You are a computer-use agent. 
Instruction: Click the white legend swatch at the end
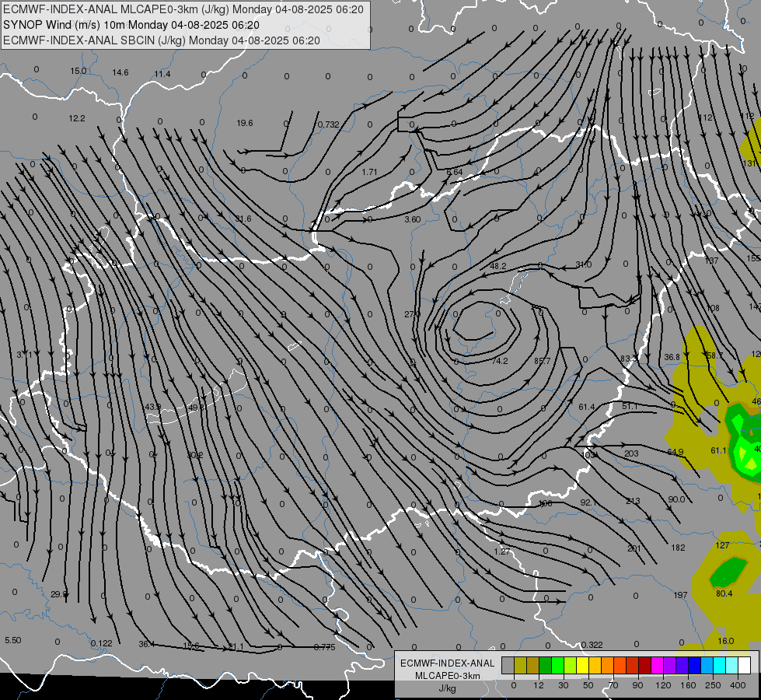pyautogui.click(x=745, y=665)
